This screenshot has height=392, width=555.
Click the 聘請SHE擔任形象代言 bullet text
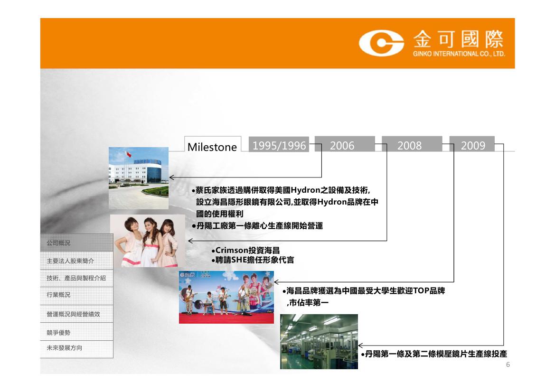[253, 260]
